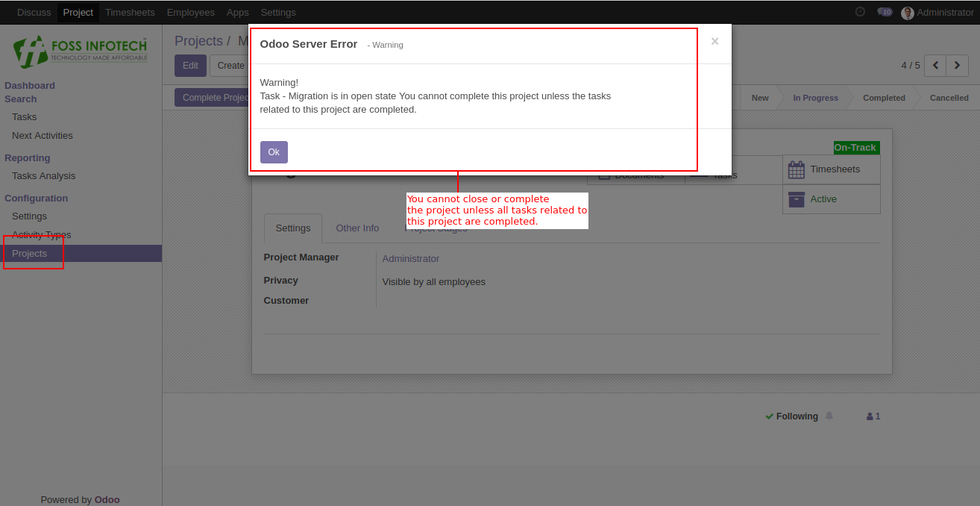Open the Administrator project manager link
Screen dimensions: 980x506
[x=411, y=259]
